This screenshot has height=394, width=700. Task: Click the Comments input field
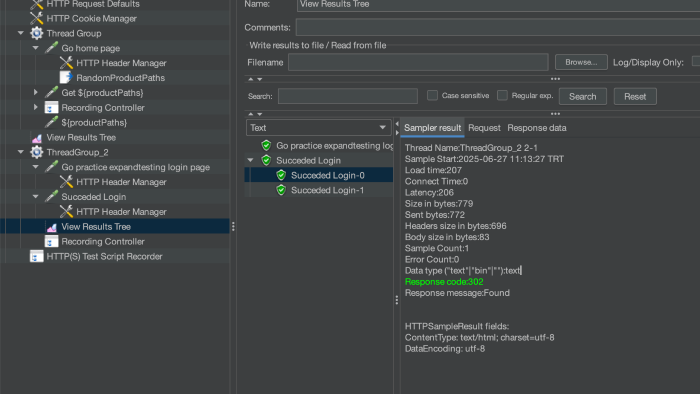coord(498,28)
